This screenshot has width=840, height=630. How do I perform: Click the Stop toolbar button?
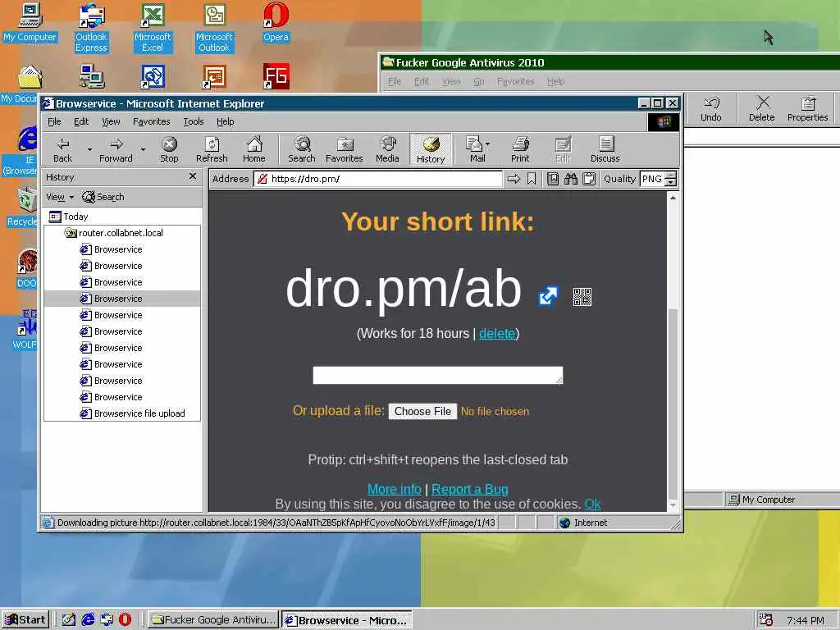click(x=169, y=149)
